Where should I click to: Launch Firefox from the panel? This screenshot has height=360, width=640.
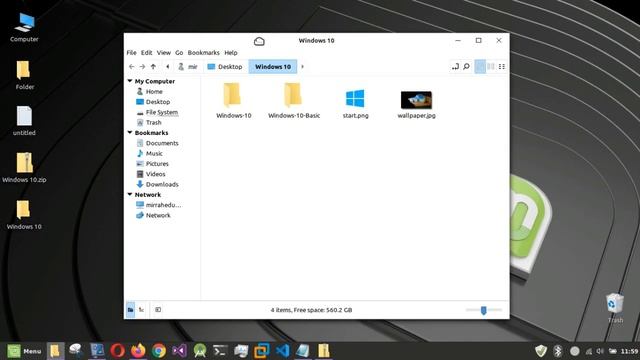[138, 351]
